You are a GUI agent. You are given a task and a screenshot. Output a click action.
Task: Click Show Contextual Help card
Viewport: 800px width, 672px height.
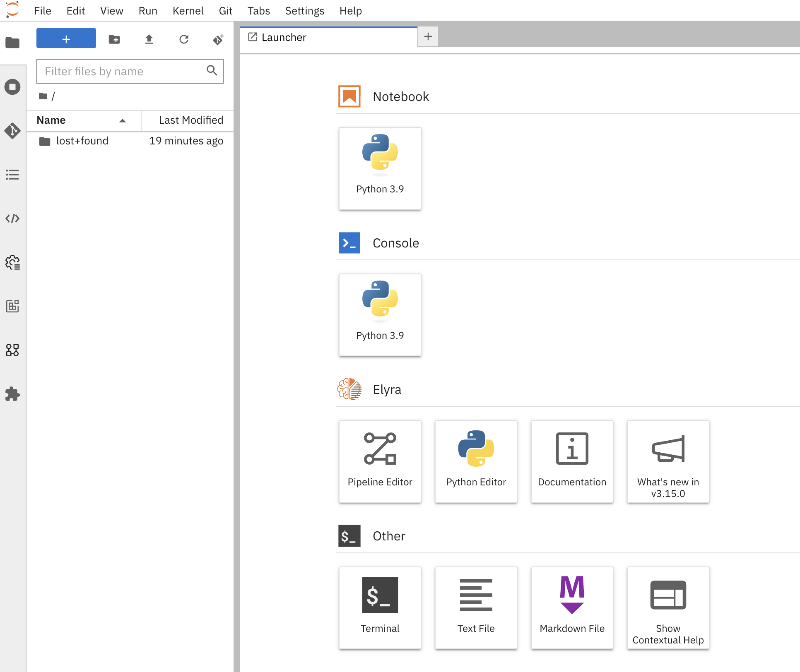[x=668, y=608]
